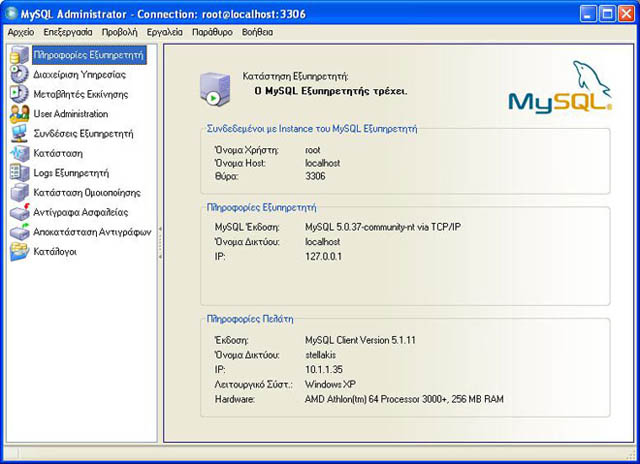Open the Προβολή menu
The image size is (640, 464).
click(120, 32)
